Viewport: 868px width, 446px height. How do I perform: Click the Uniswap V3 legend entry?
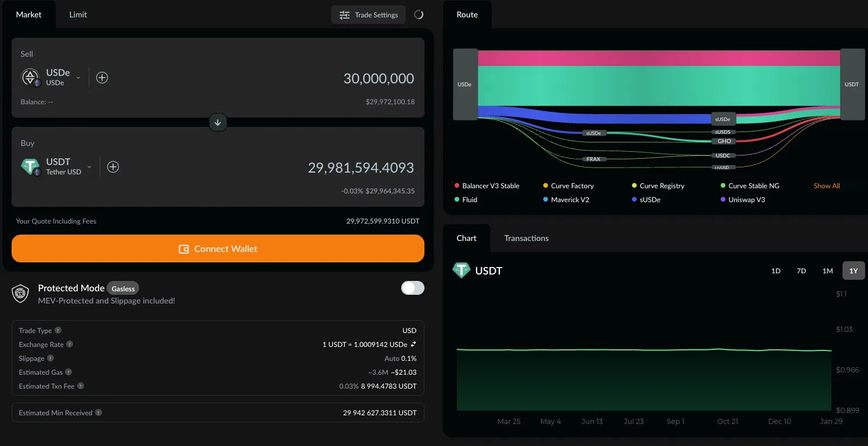[743, 200]
